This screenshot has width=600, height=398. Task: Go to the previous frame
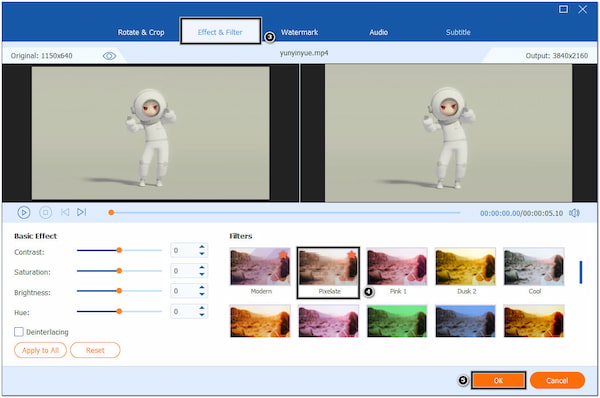point(65,212)
